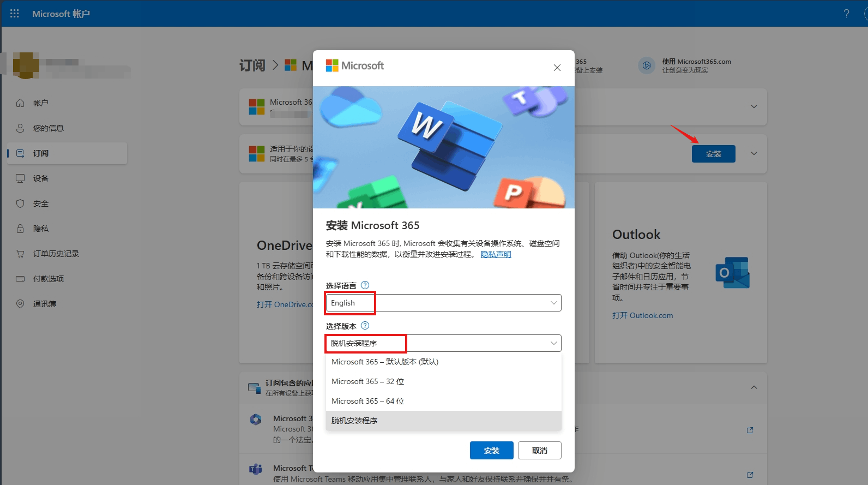Click the Microsoft logo in the breadcrumb
Image resolution: width=868 pixels, height=485 pixels.
(291, 65)
